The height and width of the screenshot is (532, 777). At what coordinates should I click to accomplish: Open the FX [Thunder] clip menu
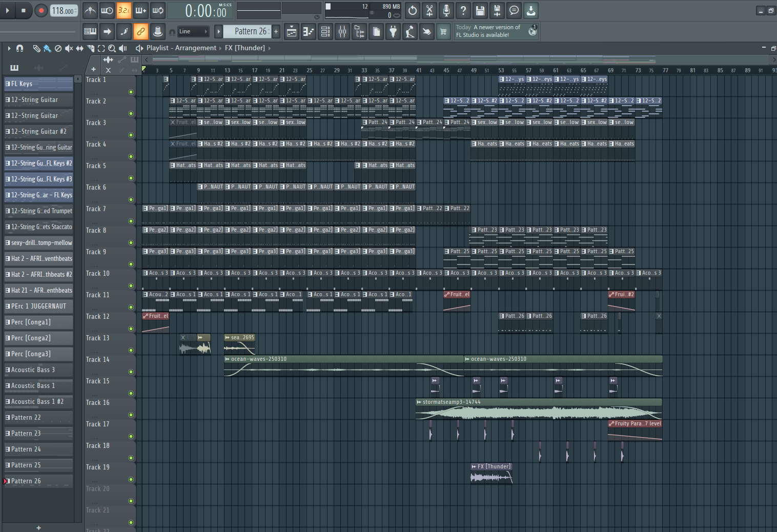point(245,48)
